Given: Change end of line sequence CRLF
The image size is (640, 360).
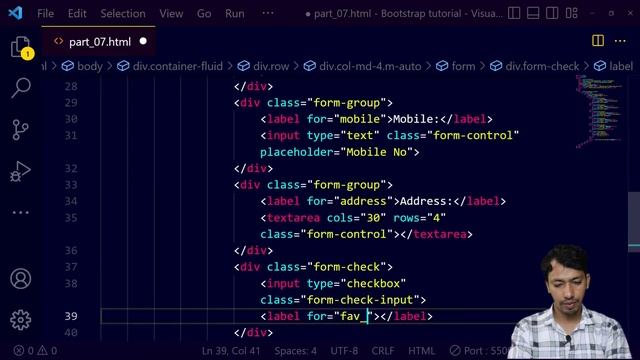Looking at the screenshot, I should coord(383,351).
